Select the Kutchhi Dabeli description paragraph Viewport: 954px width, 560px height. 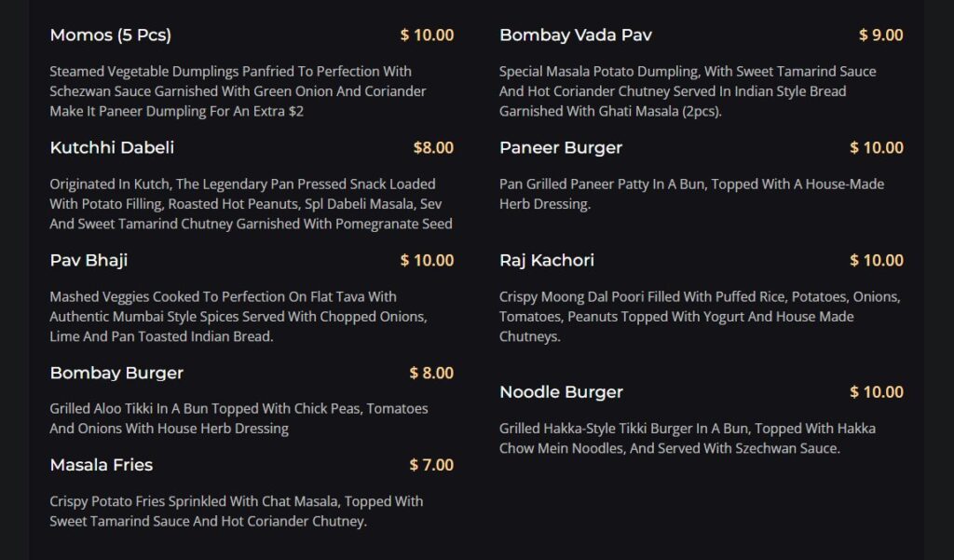click(251, 204)
